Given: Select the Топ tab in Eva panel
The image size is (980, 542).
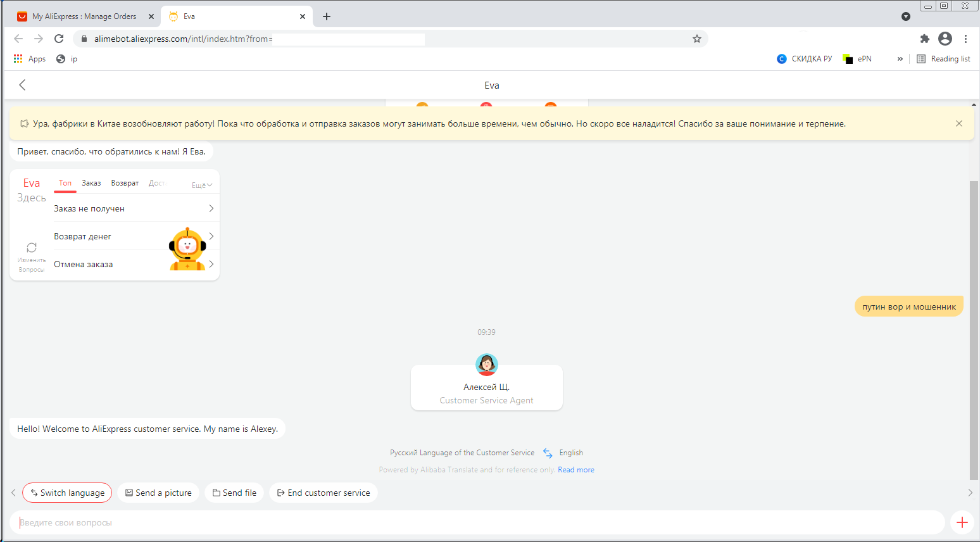Looking at the screenshot, I should pyautogui.click(x=65, y=183).
